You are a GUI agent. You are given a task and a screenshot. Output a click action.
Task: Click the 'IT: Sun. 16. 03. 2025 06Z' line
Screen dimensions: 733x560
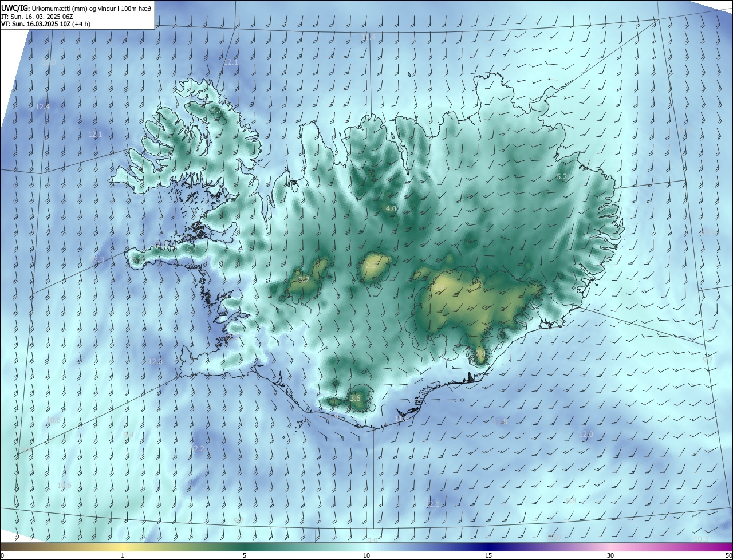point(37,16)
